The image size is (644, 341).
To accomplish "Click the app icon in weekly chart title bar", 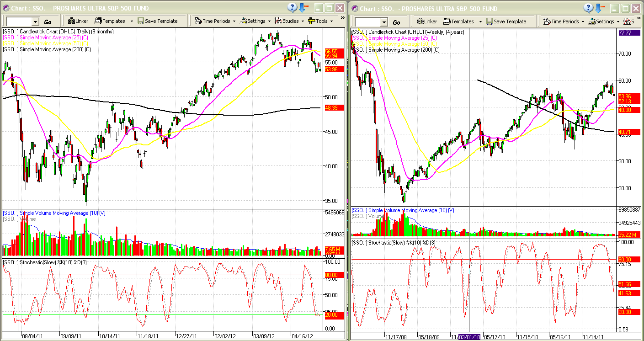I will 354,8.
